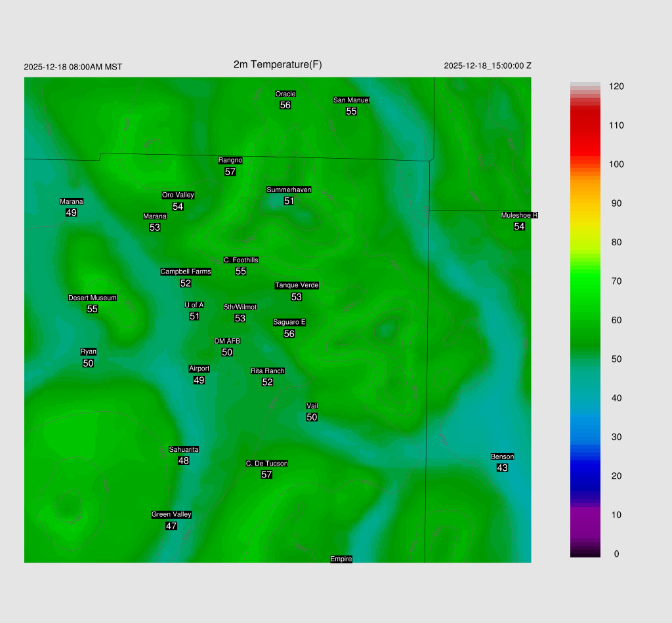
Task: Select the Muleshoe R station label
Action: 519,215
